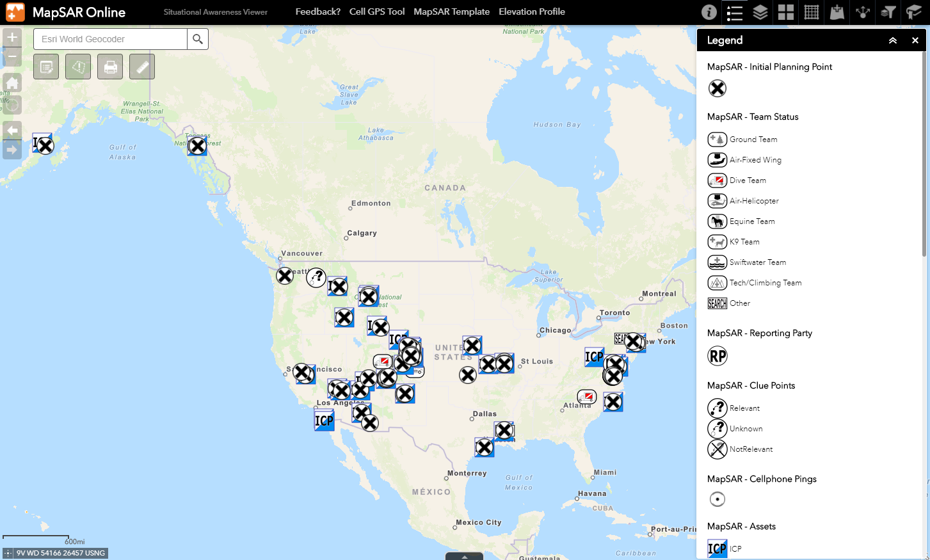Viewport: 930px width, 560px height.
Task: Open the incident area warning tool
Action: pyautogui.click(x=78, y=67)
